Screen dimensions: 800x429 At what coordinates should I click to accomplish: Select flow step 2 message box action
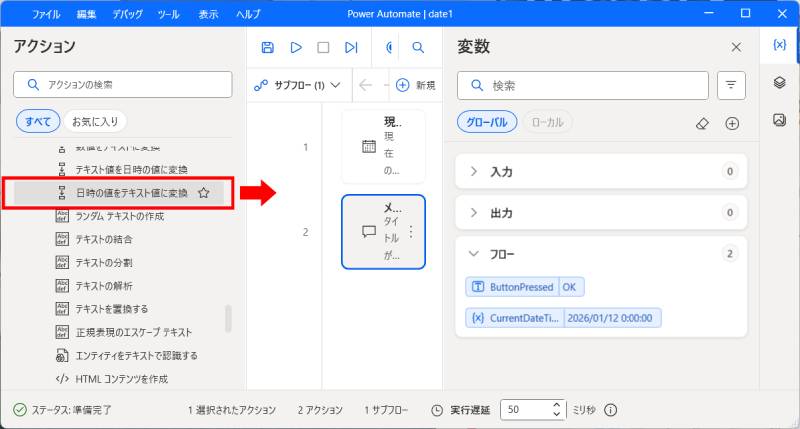[x=383, y=232]
